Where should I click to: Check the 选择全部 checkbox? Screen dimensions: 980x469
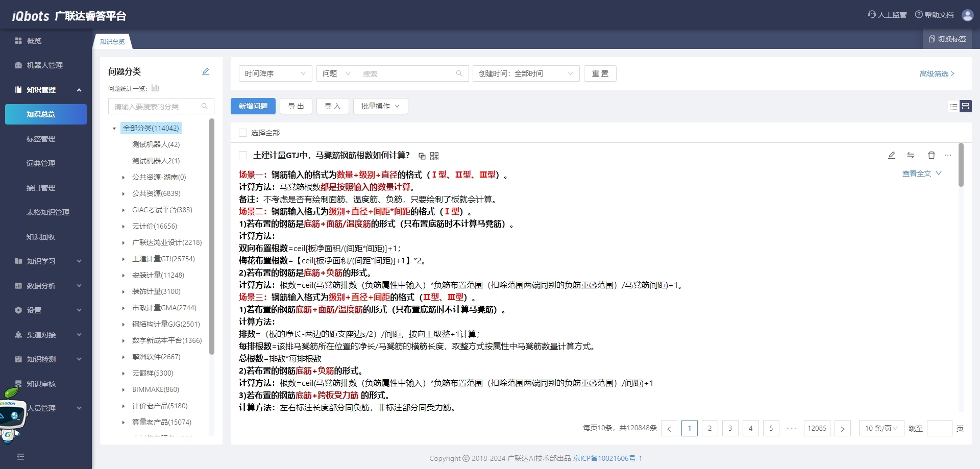(x=243, y=133)
